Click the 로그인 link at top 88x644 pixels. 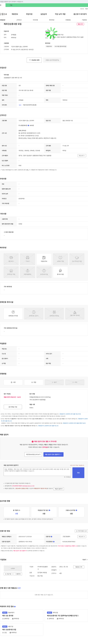click(x=82, y=9)
